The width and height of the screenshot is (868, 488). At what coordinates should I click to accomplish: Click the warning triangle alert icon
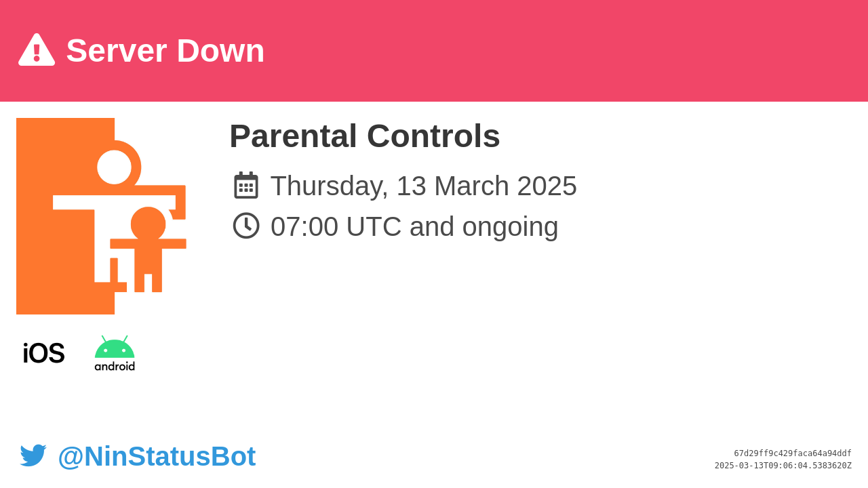37,50
